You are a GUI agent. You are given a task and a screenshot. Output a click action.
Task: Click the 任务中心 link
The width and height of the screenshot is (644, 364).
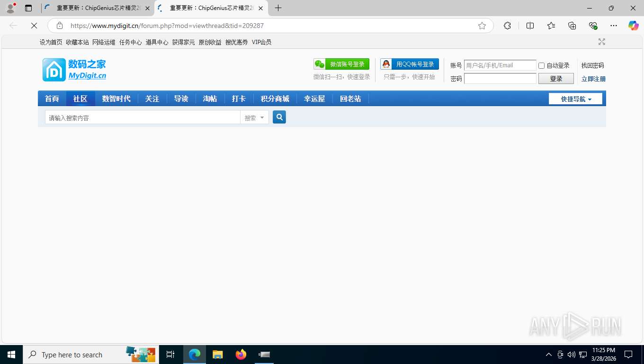[131, 42]
